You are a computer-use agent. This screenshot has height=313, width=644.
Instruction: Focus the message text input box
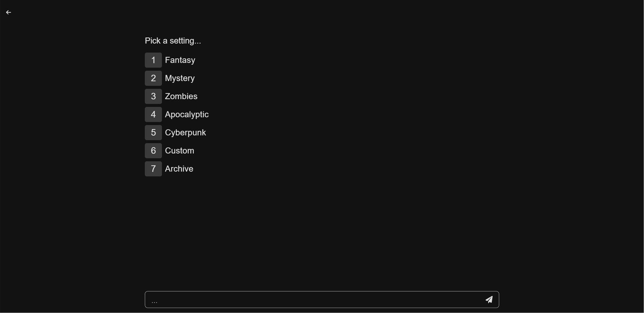312,300
